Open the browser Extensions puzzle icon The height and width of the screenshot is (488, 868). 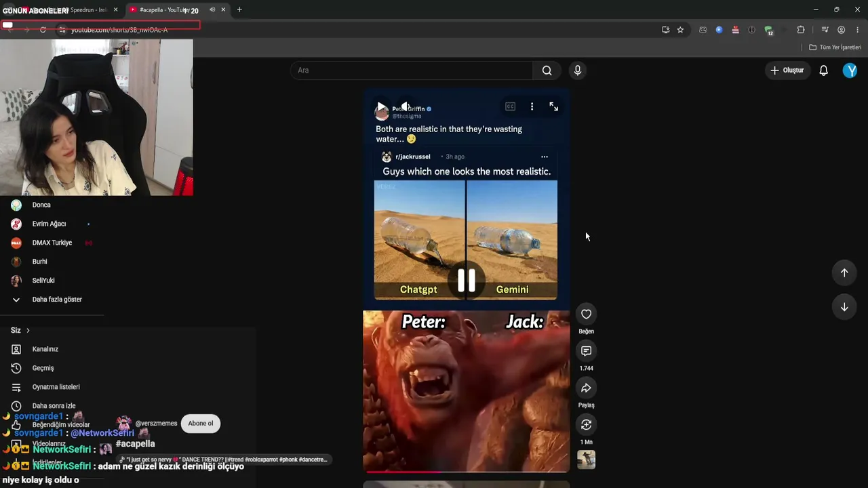click(x=801, y=30)
